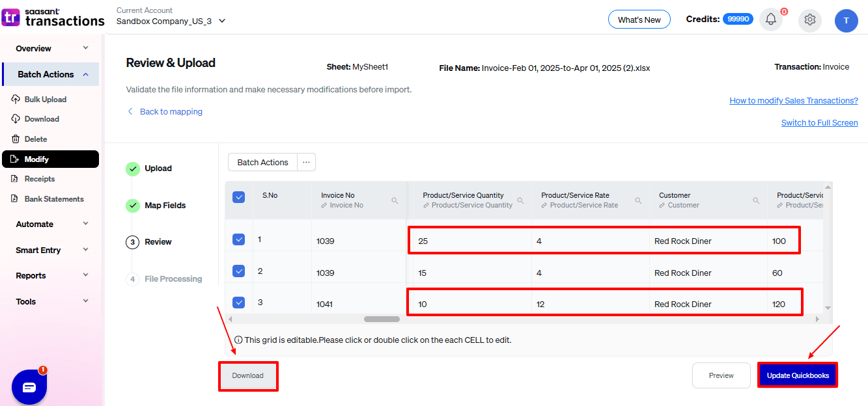Click the notification bell icon
Image resolution: width=868 pixels, height=406 pixels.
pos(771,20)
